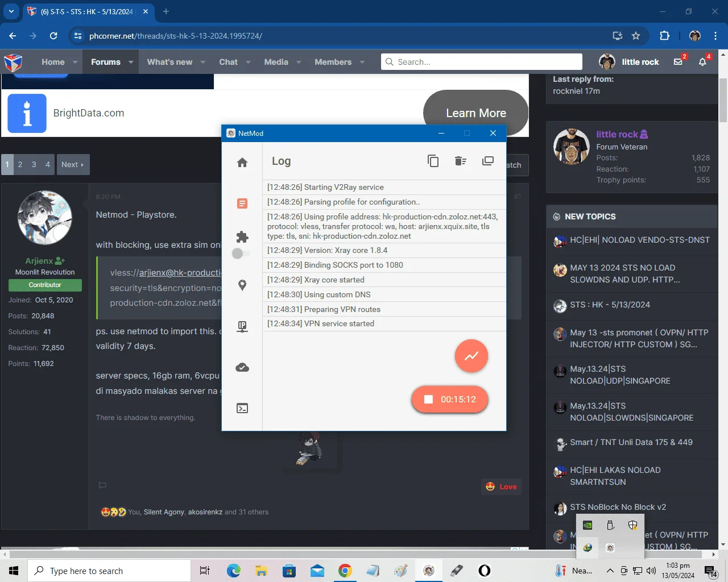The width and height of the screenshot is (728, 582).
Task: Expand the Chrome tab search dropdown
Action: [11, 11]
